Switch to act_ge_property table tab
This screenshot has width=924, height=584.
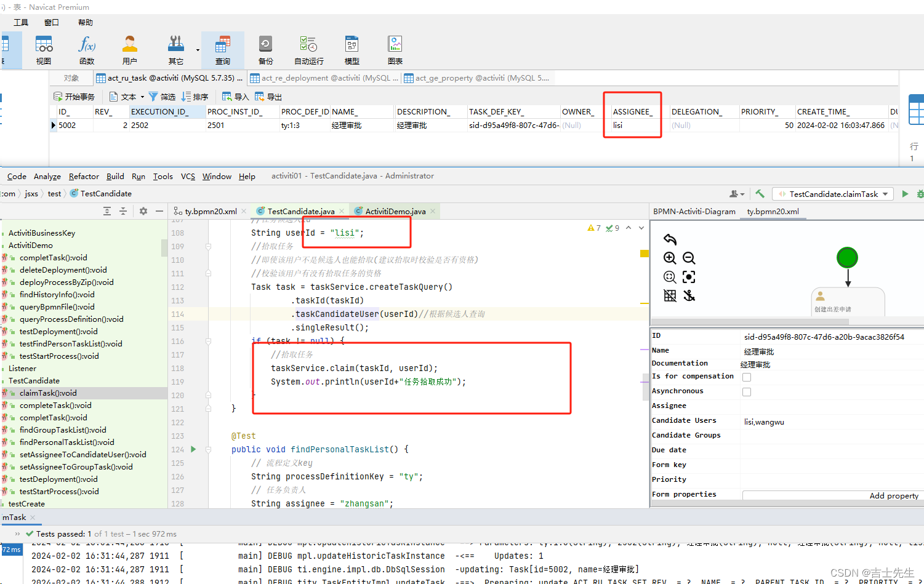tap(476, 78)
